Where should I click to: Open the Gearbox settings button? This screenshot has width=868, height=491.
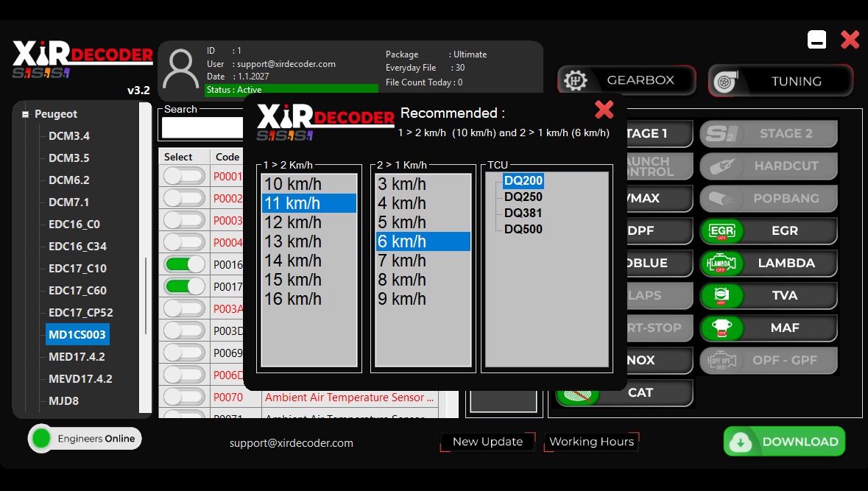pos(626,80)
